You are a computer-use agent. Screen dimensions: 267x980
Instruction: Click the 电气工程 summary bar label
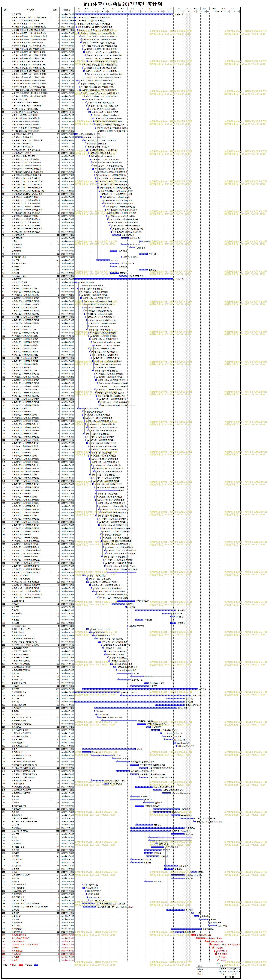pos(203,689)
